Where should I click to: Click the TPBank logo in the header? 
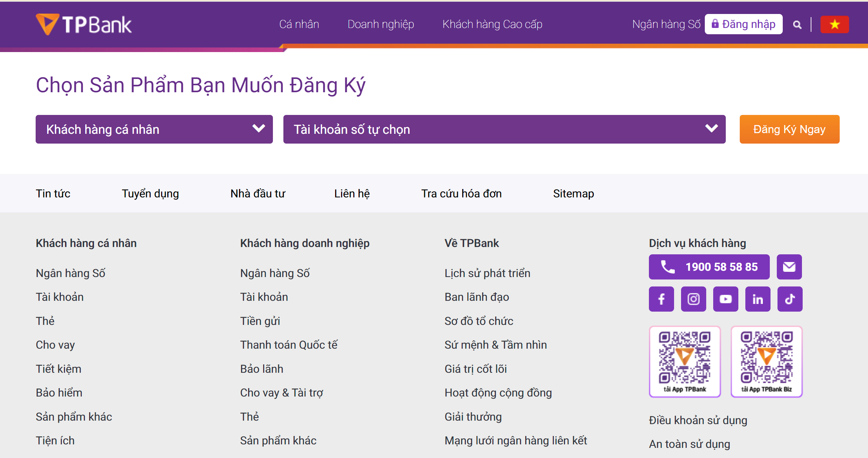(84, 24)
